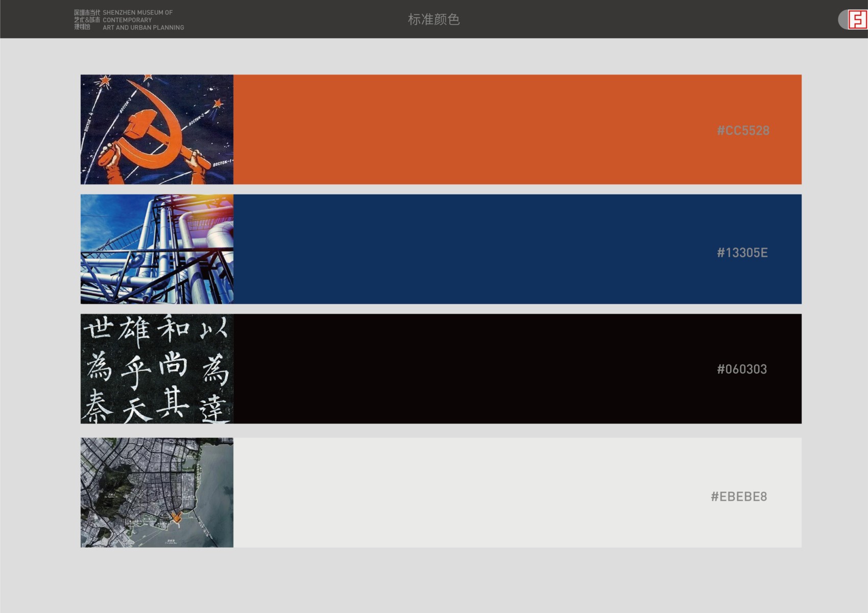The width and height of the screenshot is (868, 613).
Task: Click the #13305E hex code label
Action: click(742, 253)
